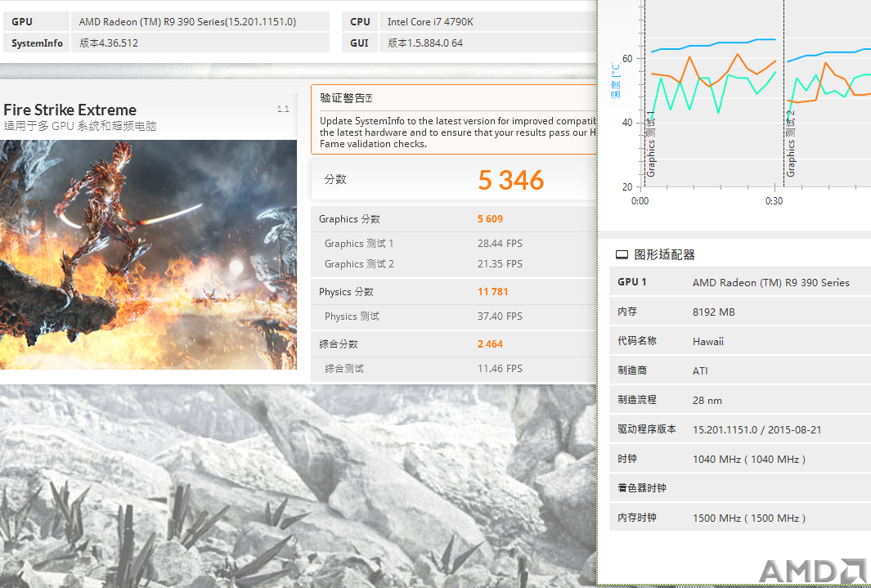The height and width of the screenshot is (588, 871).
Task: Click the combined score value 2 464
Action: coord(490,343)
